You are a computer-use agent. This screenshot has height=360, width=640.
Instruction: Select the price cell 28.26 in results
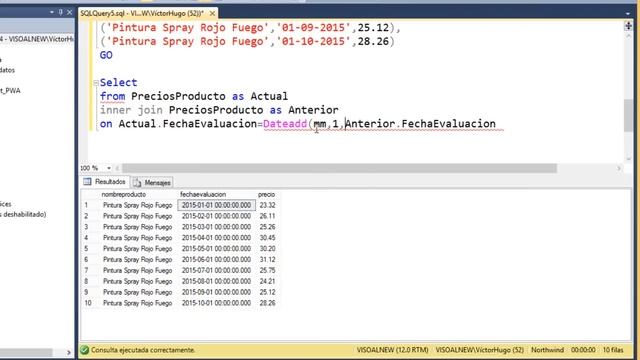[x=267, y=303]
